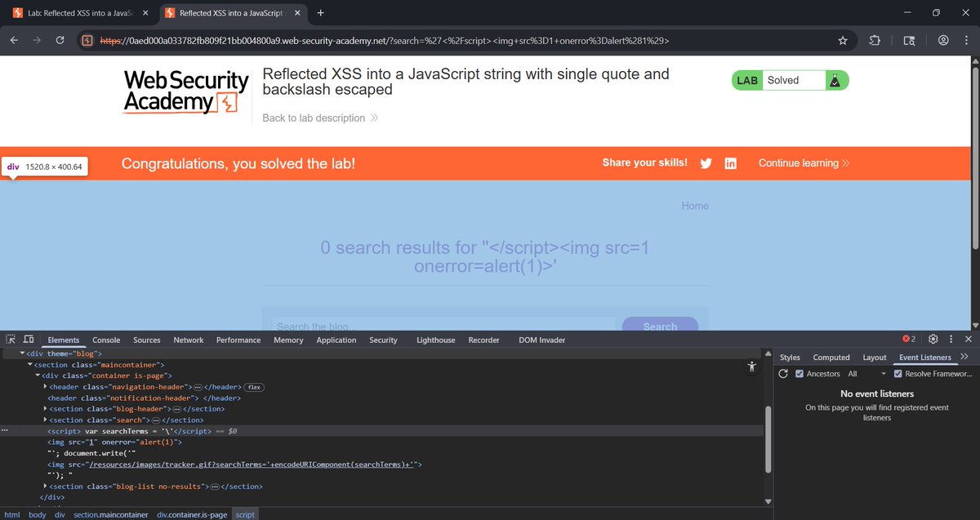The height and width of the screenshot is (520, 980).
Task: Open the browser extensions puzzle icon
Action: [875, 40]
